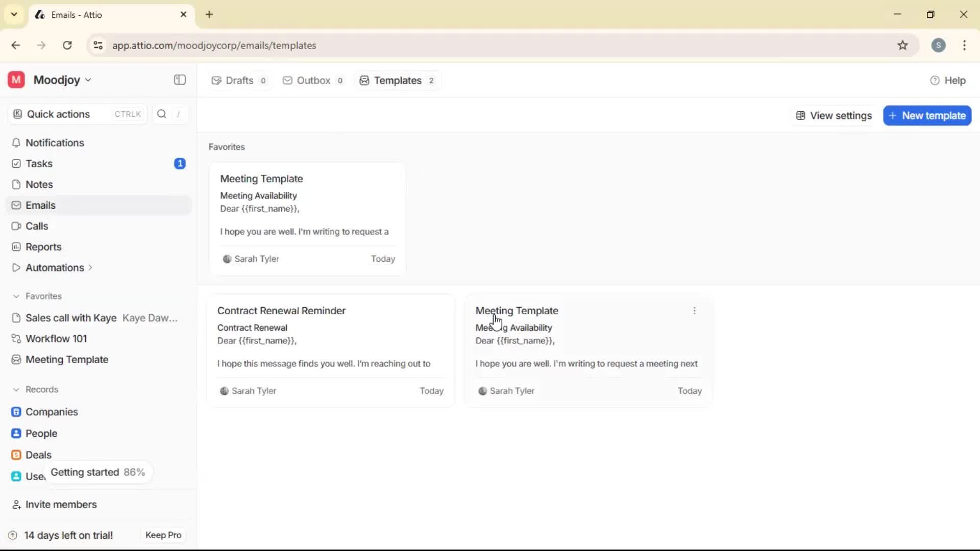
Task: Open the search in quick actions
Action: (x=162, y=114)
